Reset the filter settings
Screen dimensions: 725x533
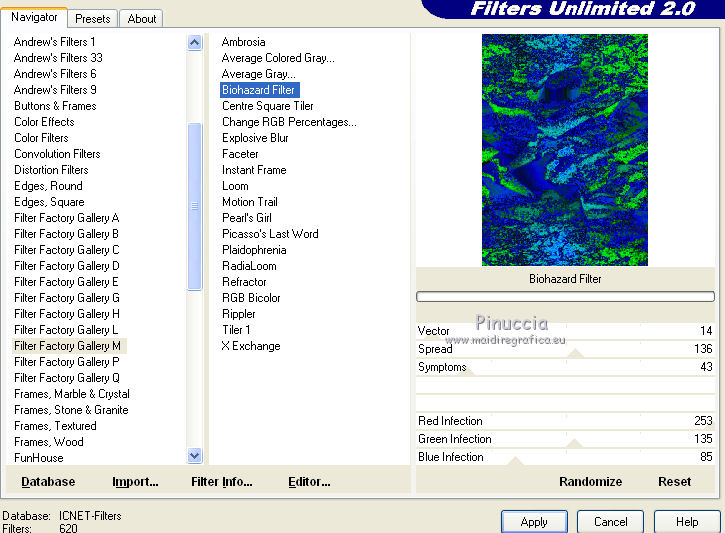pos(674,482)
